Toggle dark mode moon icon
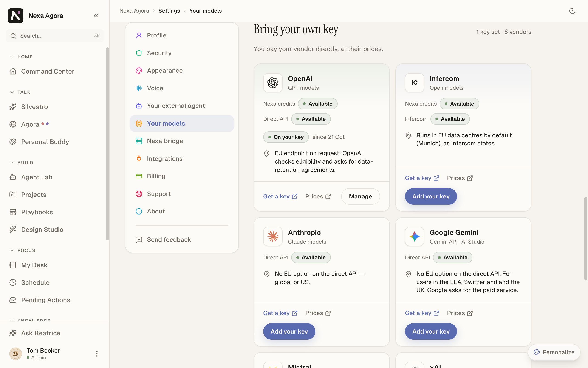Viewport: 588px width, 368px height. point(572,11)
